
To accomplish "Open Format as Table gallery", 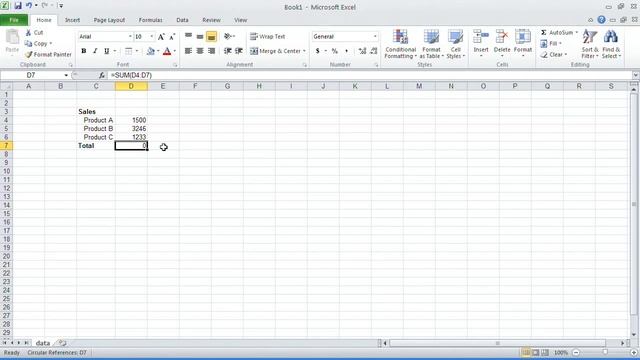I will click(x=431, y=44).
